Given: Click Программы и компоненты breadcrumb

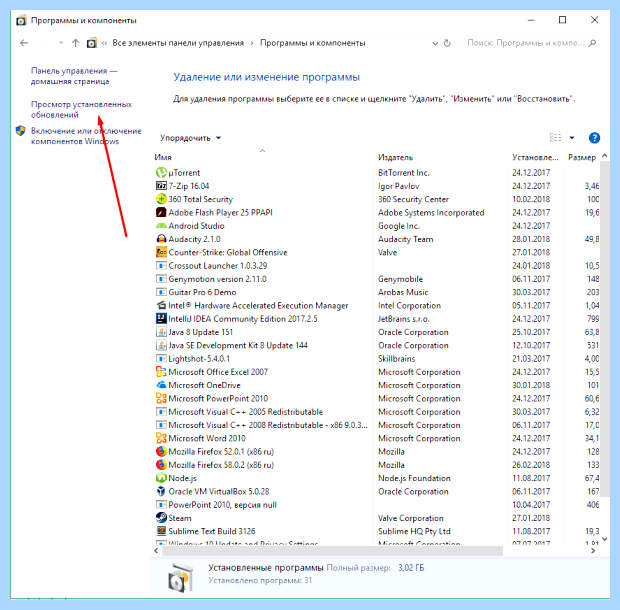Looking at the screenshot, I should point(313,43).
